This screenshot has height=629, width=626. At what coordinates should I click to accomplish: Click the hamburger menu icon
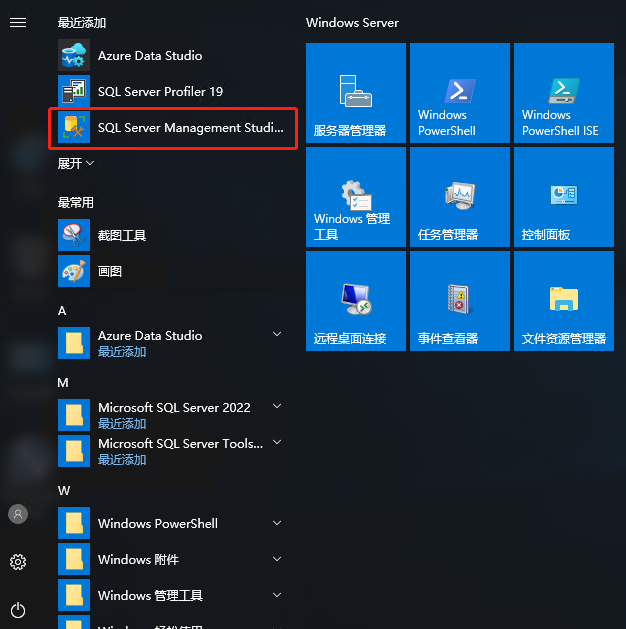pyautogui.click(x=18, y=22)
